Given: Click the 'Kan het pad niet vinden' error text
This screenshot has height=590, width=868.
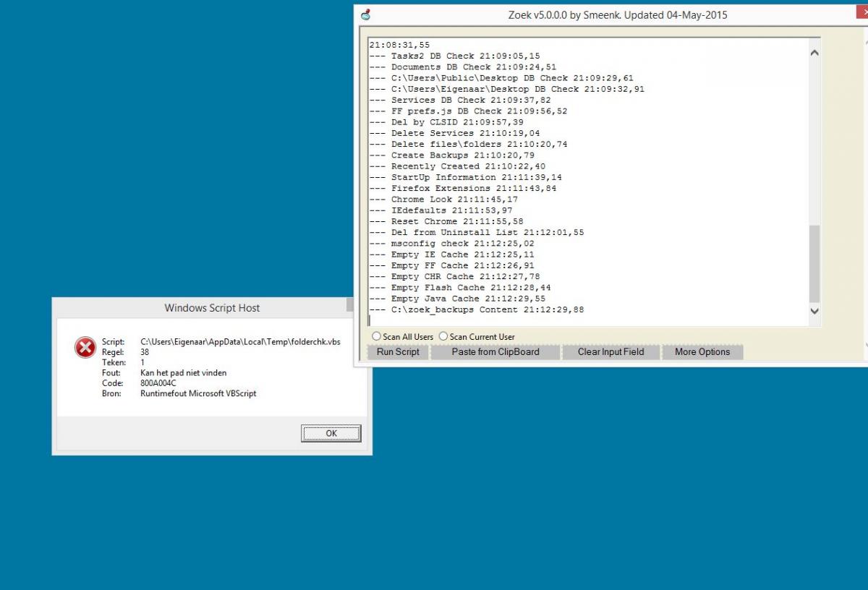Looking at the screenshot, I should pyautogui.click(x=184, y=373).
